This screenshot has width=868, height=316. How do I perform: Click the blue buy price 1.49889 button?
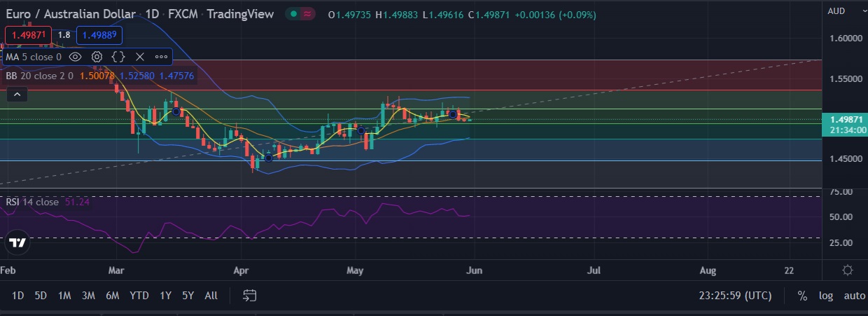click(x=99, y=35)
